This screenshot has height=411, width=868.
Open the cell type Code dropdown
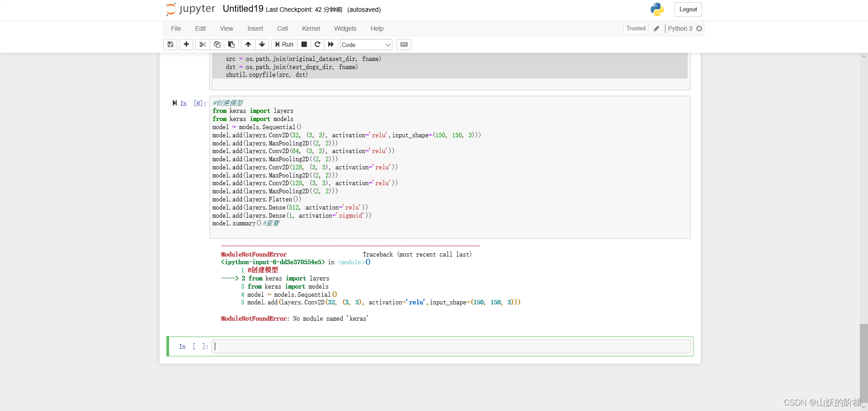click(366, 45)
